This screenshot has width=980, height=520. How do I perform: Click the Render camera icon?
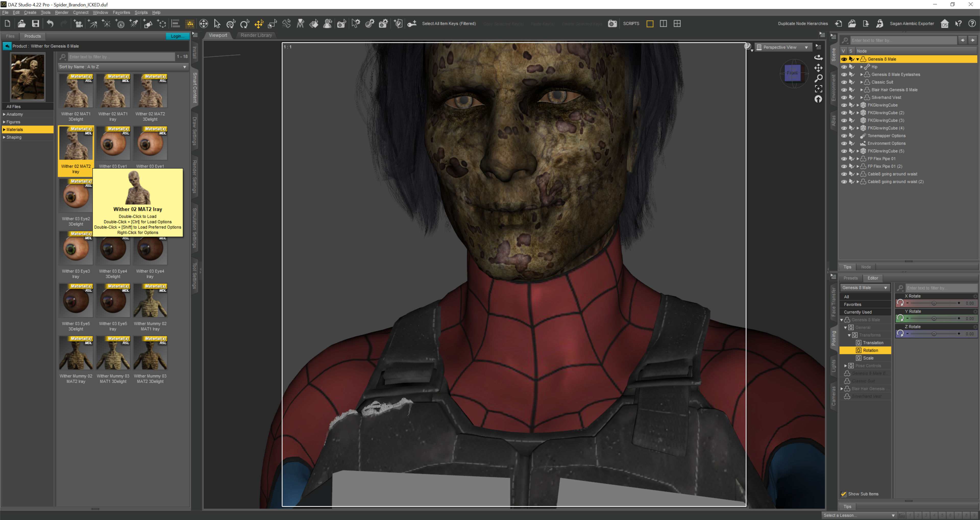(x=612, y=23)
